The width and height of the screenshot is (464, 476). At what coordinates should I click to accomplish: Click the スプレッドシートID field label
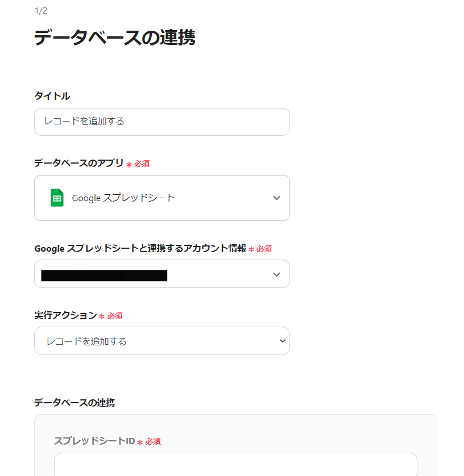[x=94, y=441]
